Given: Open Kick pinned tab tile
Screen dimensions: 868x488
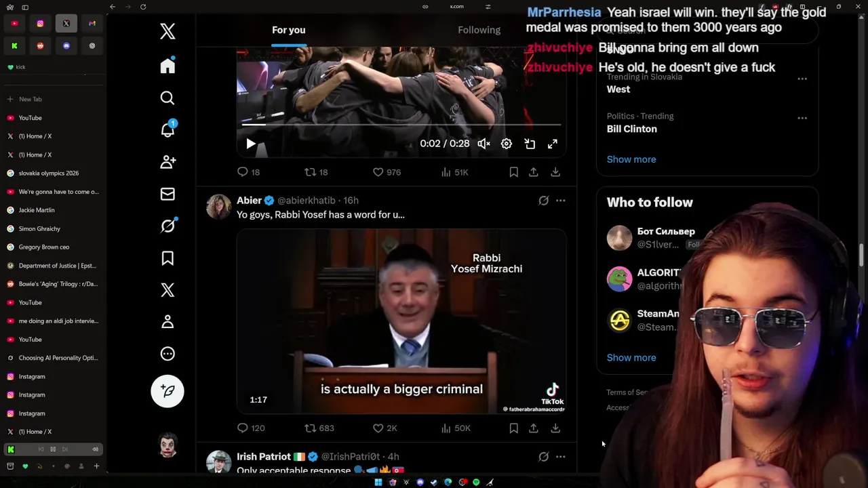Looking at the screenshot, I should [x=14, y=46].
